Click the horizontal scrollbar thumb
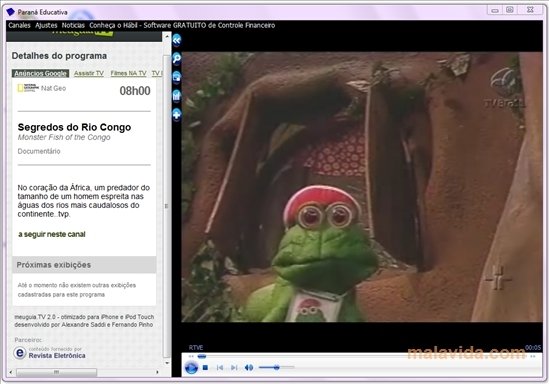Viewport: 549px width, 384px height. point(56,372)
